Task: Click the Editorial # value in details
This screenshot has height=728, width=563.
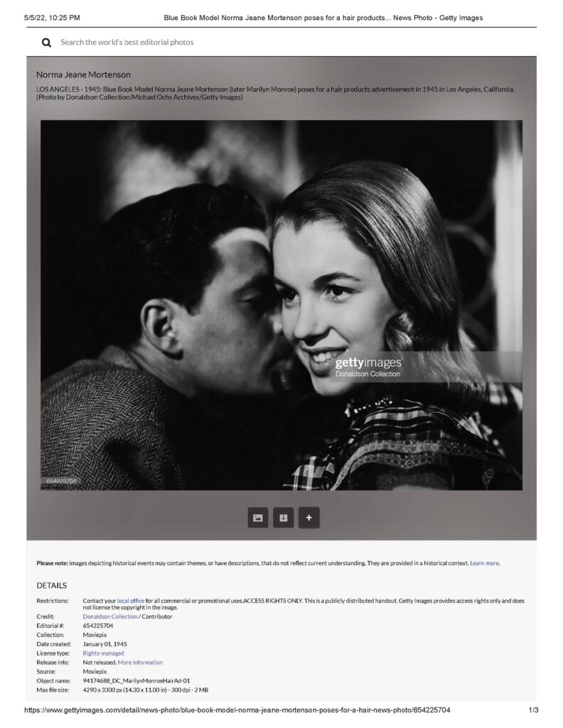Action: pyautogui.click(x=98, y=626)
